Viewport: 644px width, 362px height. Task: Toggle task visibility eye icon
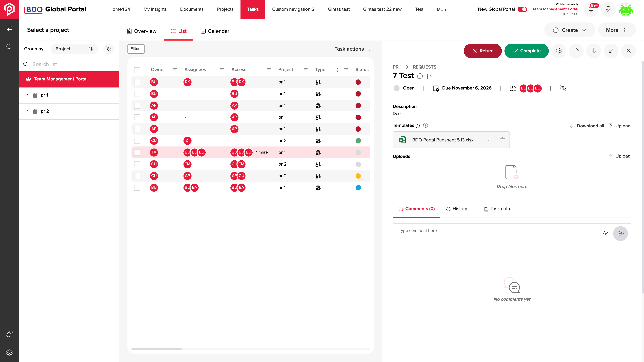coord(563,88)
